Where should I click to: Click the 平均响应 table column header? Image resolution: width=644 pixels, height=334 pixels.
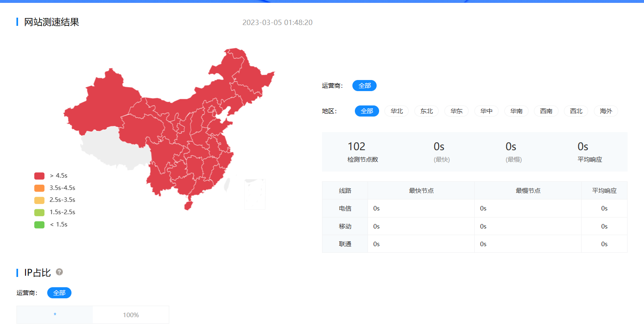point(604,191)
